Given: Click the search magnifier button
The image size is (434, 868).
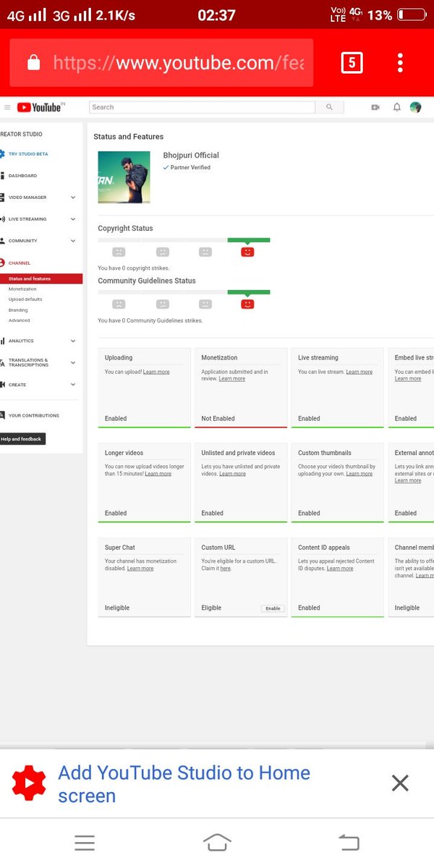Looking at the screenshot, I should 329,107.
